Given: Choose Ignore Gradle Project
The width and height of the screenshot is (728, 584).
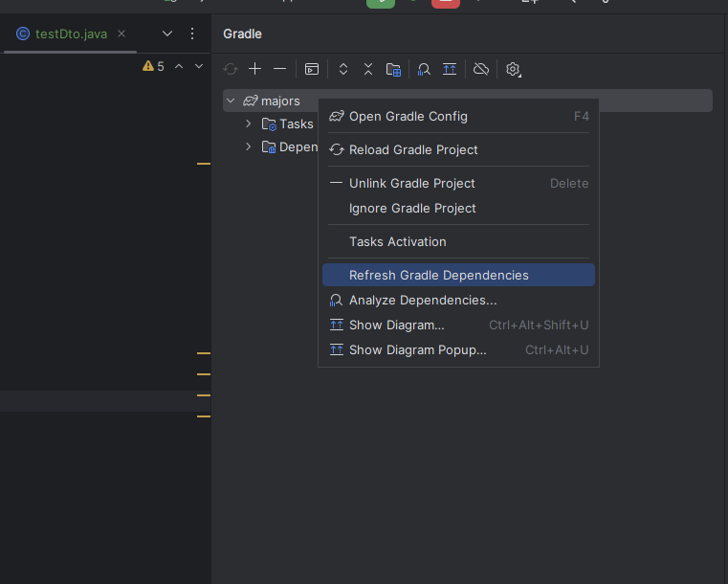Looking at the screenshot, I should [x=459, y=208].
